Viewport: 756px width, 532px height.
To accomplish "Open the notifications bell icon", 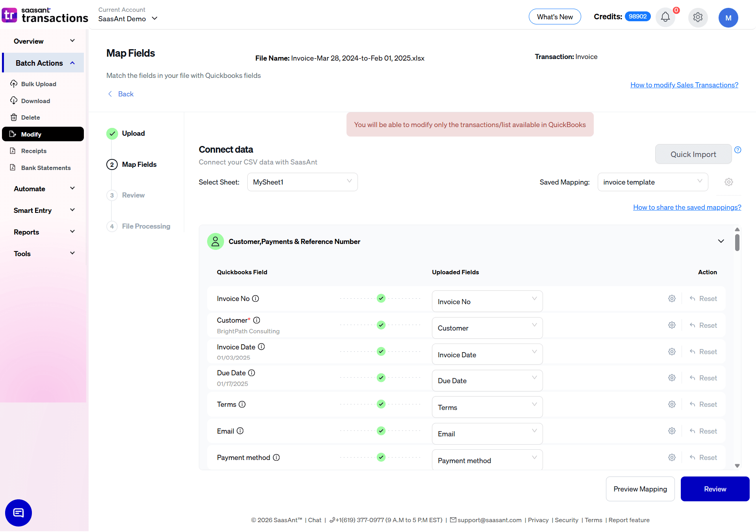I will click(x=665, y=17).
